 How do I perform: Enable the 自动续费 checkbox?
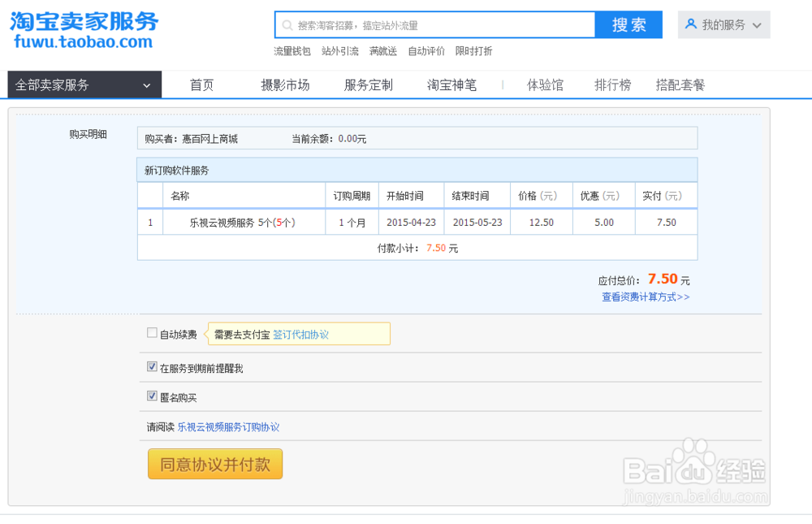click(x=152, y=333)
